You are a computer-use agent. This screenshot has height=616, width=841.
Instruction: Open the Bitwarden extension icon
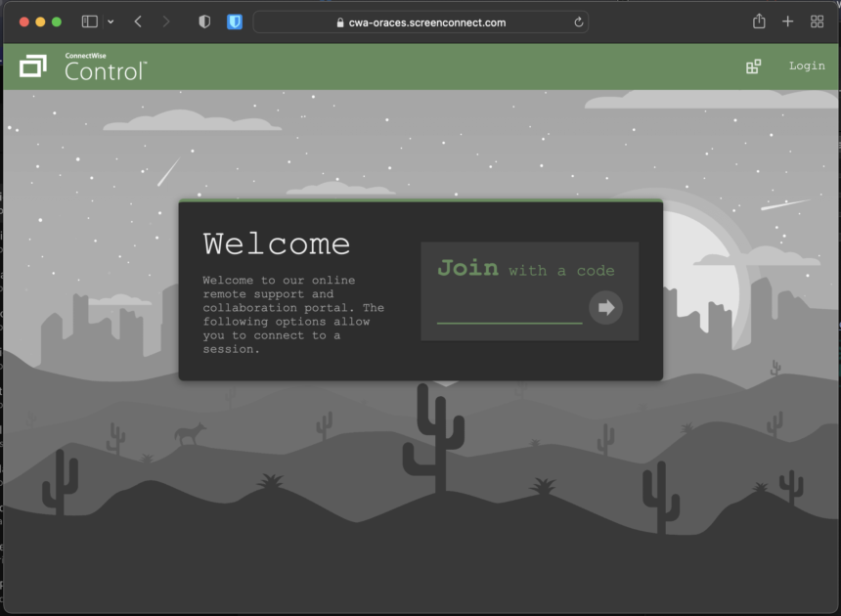coord(235,22)
